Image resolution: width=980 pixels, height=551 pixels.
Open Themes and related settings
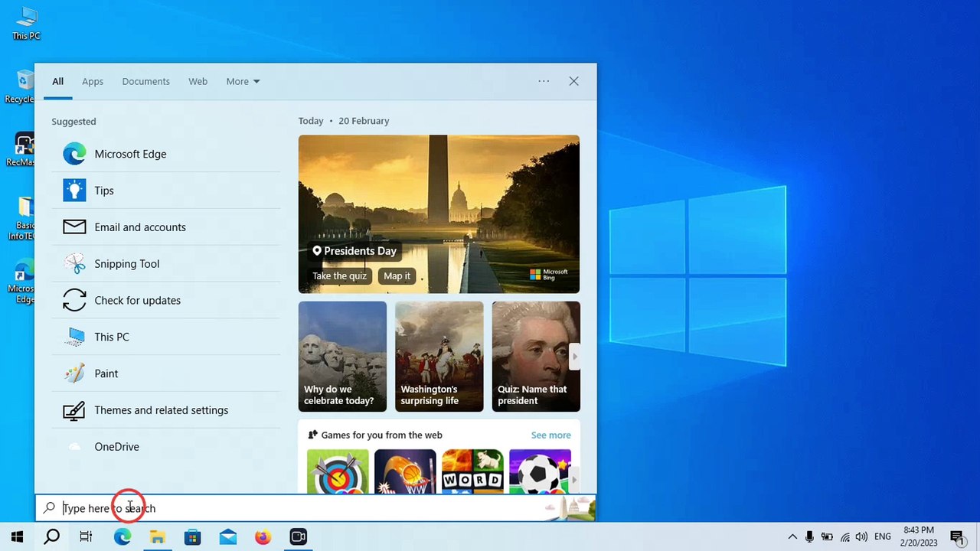[161, 410]
